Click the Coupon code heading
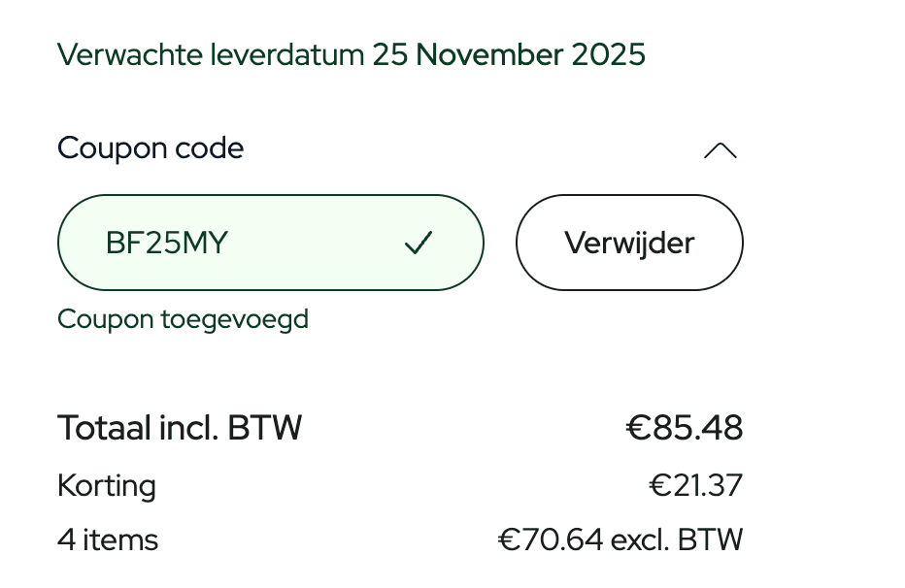Screen dimensions: 905x588 click(x=150, y=148)
